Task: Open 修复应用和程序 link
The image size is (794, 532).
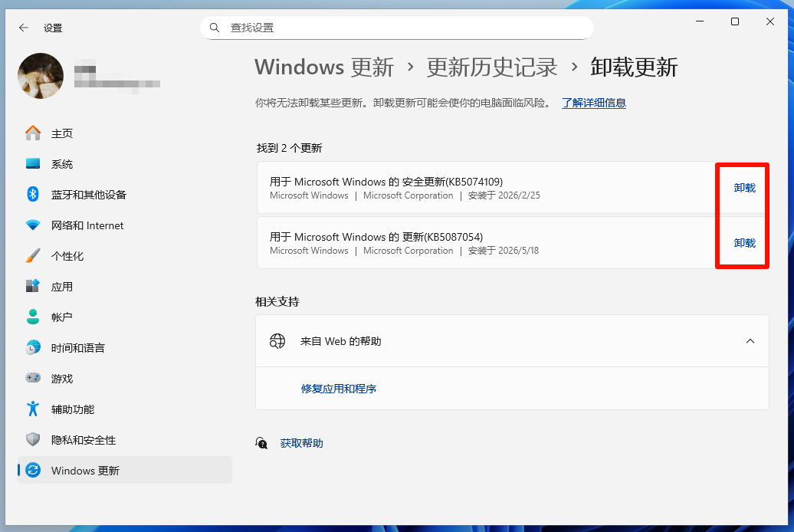Action: click(338, 389)
